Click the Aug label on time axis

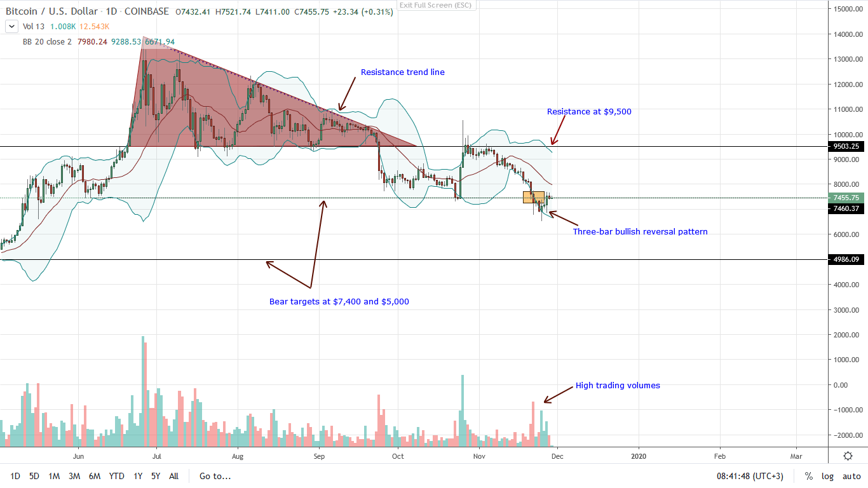coord(237,456)
